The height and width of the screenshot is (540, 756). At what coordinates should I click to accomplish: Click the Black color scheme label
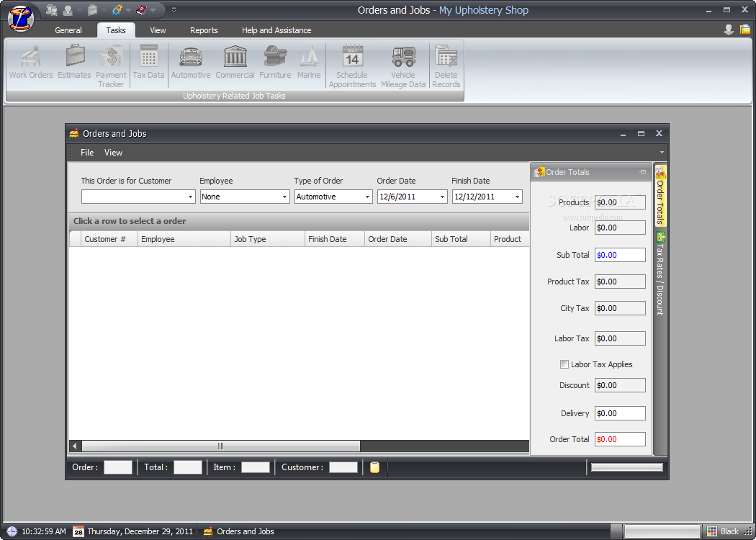point(729,531)
